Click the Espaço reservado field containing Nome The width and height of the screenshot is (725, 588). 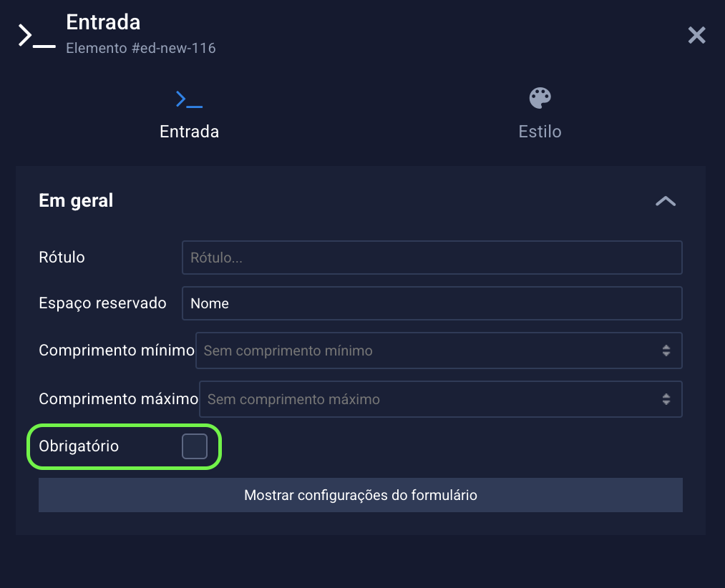[432, 303]
